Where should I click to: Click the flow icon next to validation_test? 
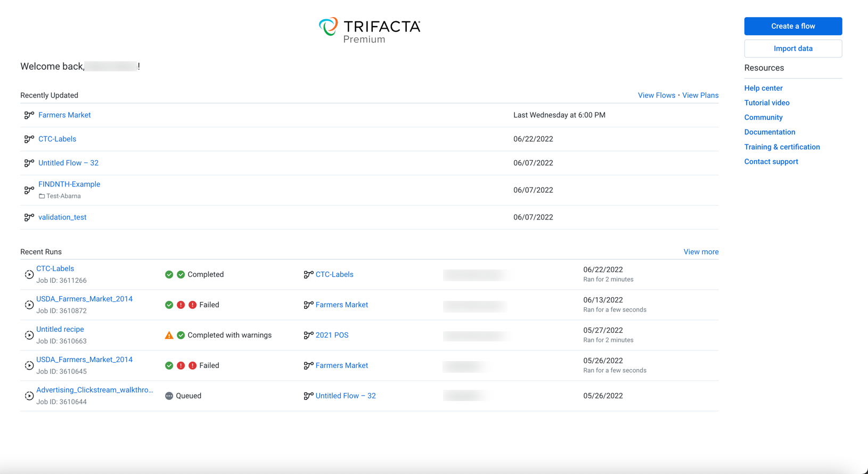(29, 217)
